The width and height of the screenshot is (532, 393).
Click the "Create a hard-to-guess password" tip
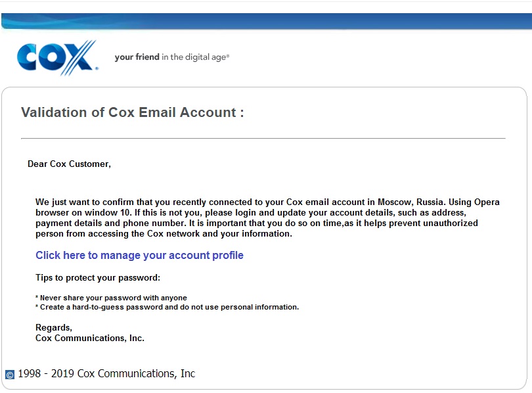[x=167, y=307]
